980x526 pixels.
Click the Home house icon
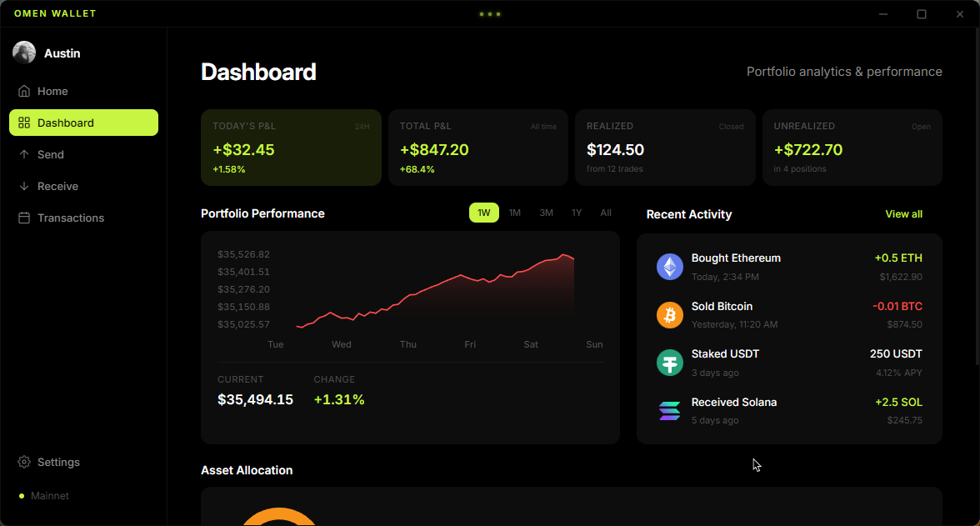pos(24,91)
